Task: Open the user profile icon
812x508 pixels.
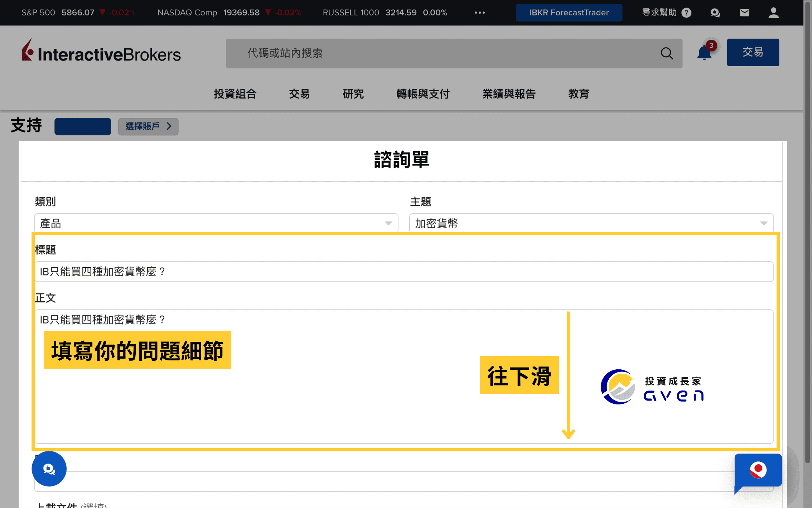Action: tap(773, 13)
